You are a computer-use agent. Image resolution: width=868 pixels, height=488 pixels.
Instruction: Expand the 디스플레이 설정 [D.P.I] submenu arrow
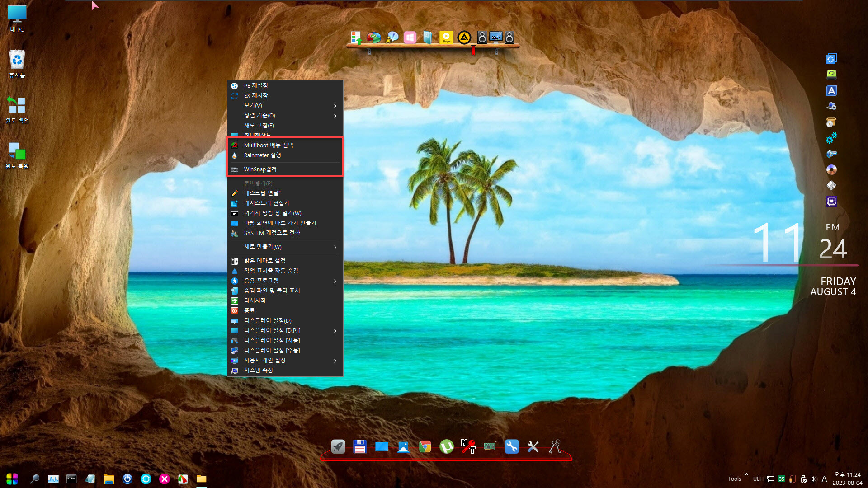pyautogui.click(x=335, y=331)
